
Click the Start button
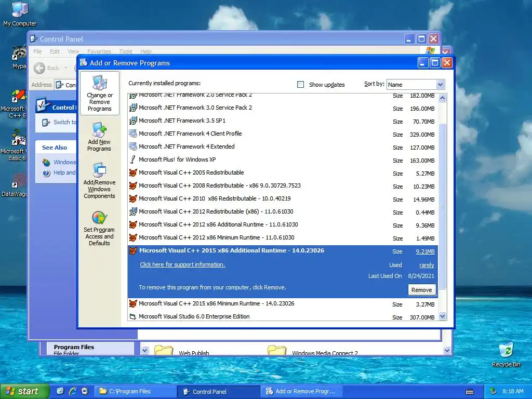click(x=25, y=391)
